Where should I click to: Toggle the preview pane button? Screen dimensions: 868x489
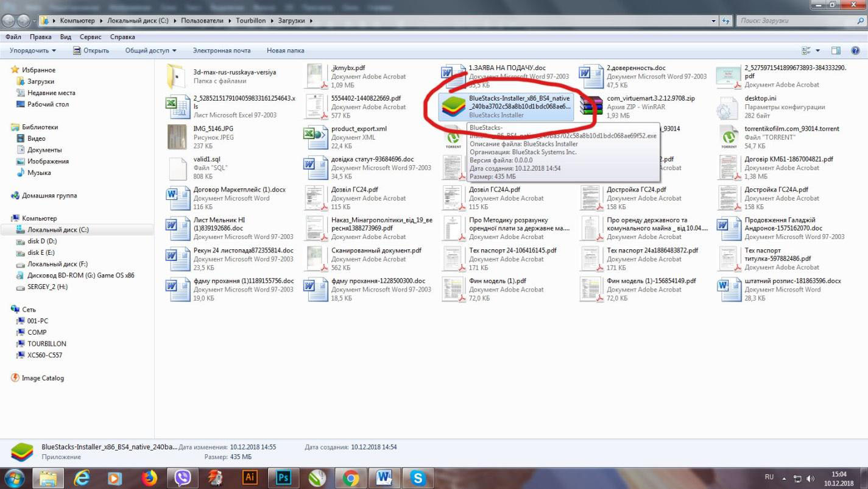click(836, 51)
